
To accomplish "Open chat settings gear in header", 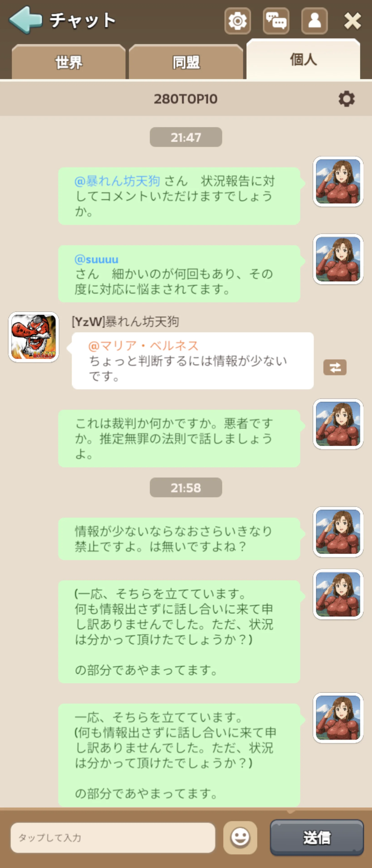I will click(237, 21).
